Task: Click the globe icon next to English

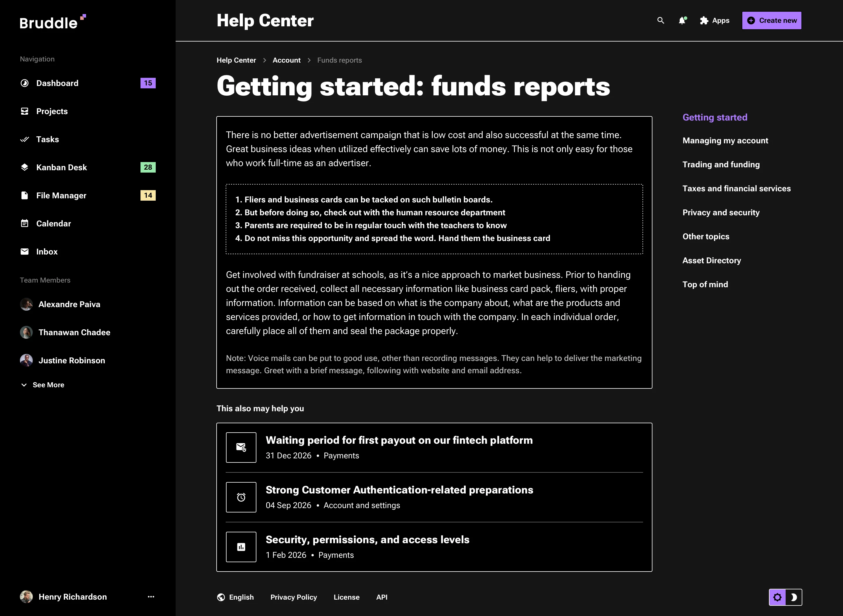Action: point(220,597)
